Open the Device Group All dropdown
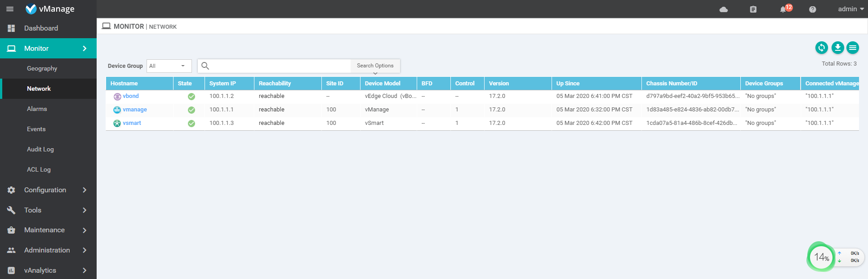This screenshot has width=868, height=279. coord(169,66)
